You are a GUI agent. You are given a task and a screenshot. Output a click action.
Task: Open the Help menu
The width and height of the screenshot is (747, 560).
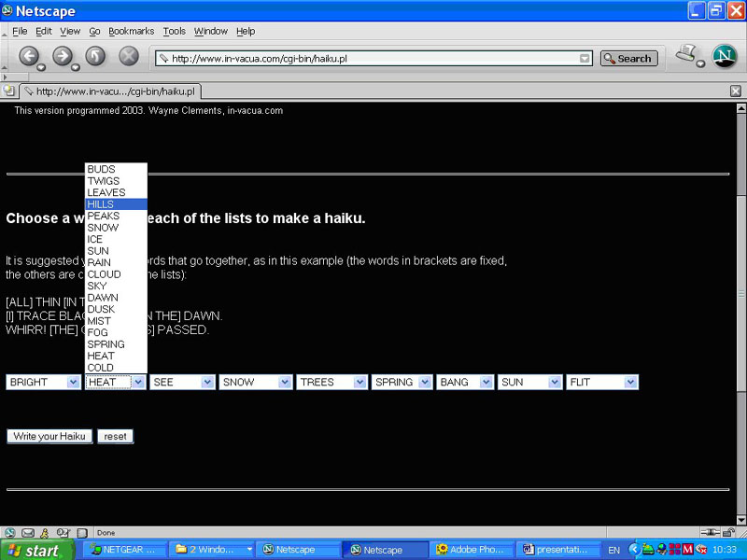click(x=246, y=32)
